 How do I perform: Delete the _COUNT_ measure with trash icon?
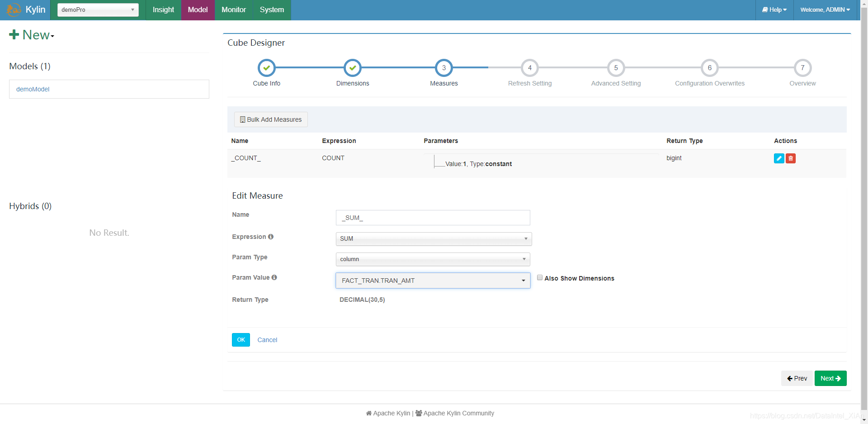point(790,158)
